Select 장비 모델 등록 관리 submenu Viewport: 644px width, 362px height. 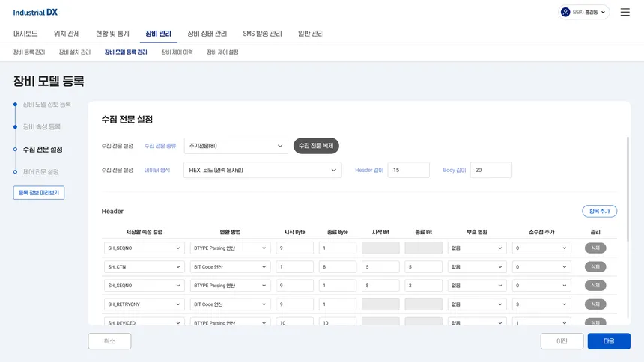[x=126, y=52]
